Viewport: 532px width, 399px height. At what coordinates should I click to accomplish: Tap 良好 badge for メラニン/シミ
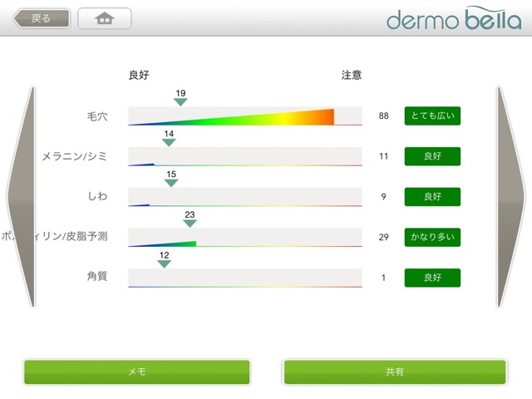pos(432,155)
